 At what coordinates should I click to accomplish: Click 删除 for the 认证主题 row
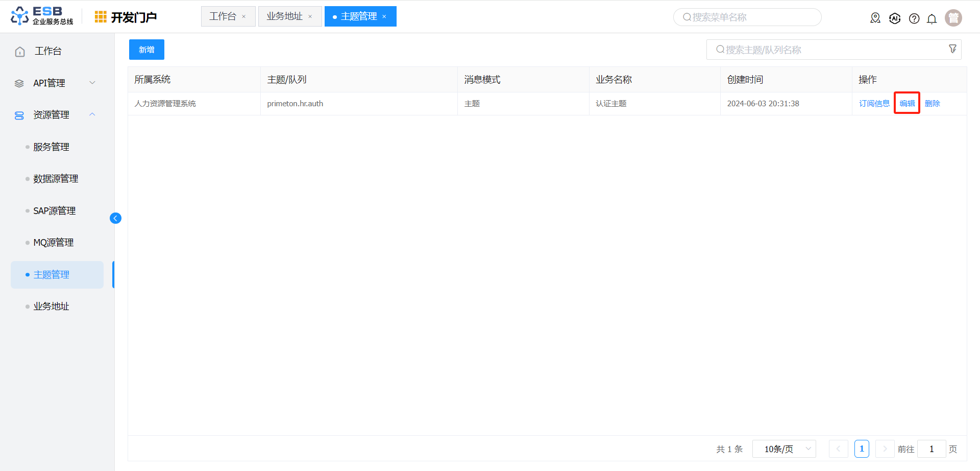pos(932,103)
